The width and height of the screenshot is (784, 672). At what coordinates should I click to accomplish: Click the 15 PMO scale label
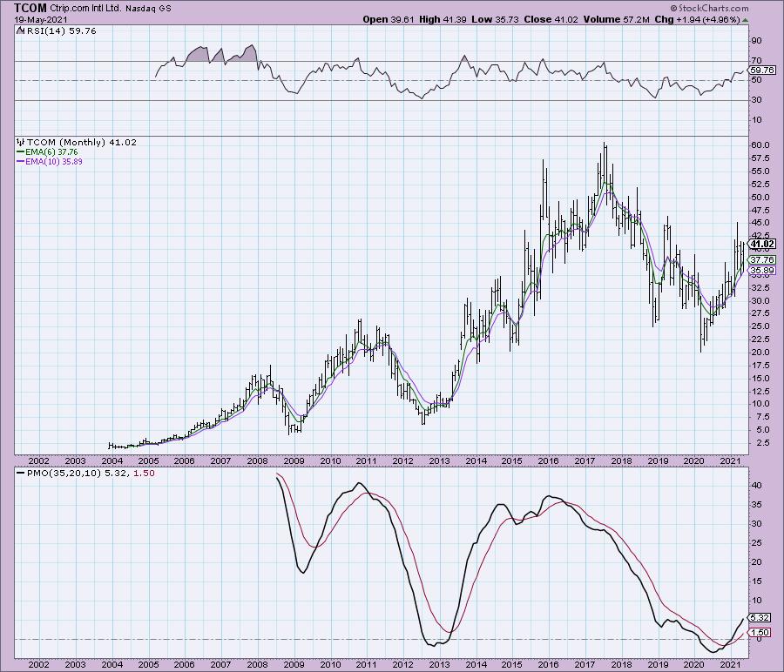click(756, 581)
